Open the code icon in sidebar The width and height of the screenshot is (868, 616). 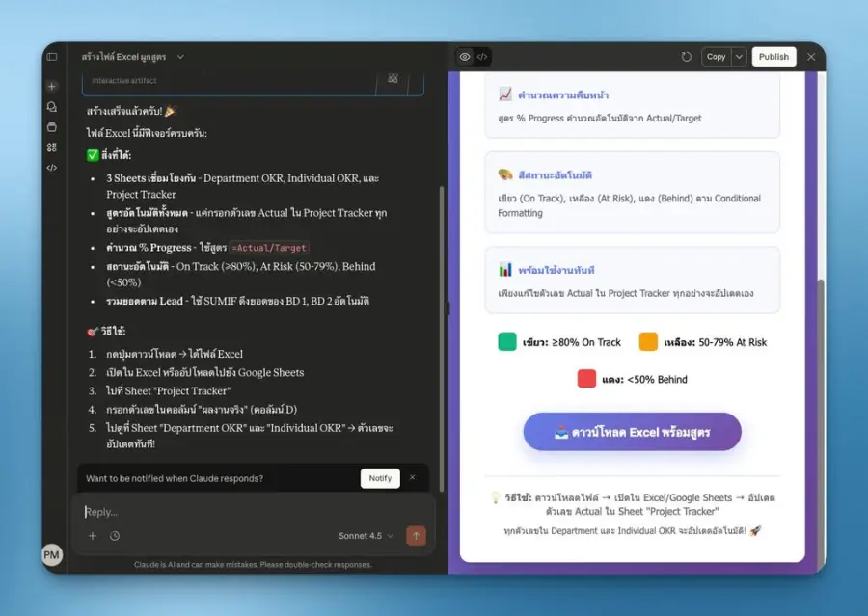52,167
